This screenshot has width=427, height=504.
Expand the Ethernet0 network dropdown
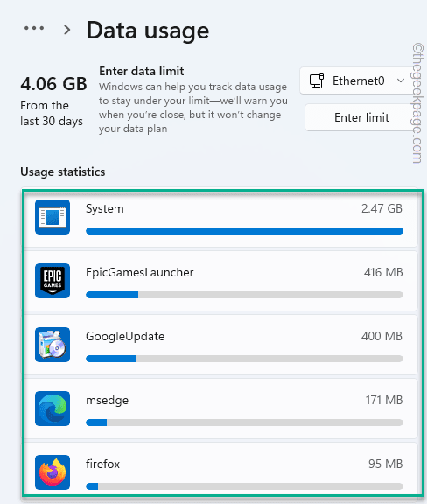pyautogui.click(x=357, y=80)
